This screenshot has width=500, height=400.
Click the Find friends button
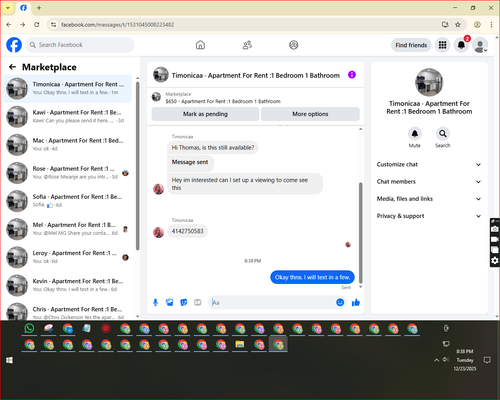coord(411,45)
